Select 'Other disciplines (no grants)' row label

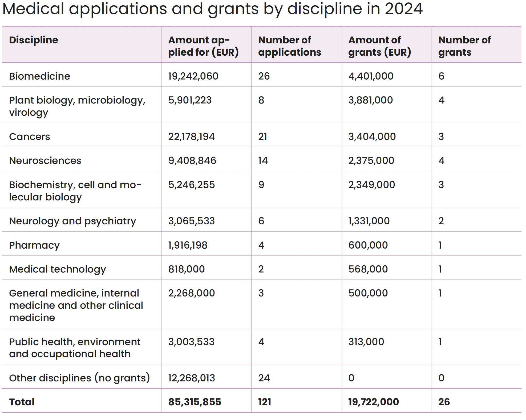click(x=80, y=378)
